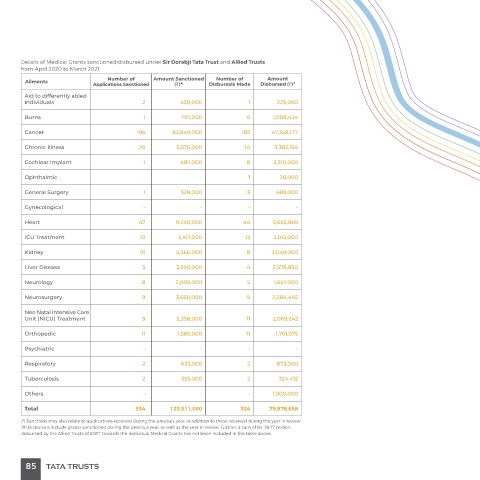Click total amount disbursed value
This screenshot has width=480, height=480.
[283, 409]
